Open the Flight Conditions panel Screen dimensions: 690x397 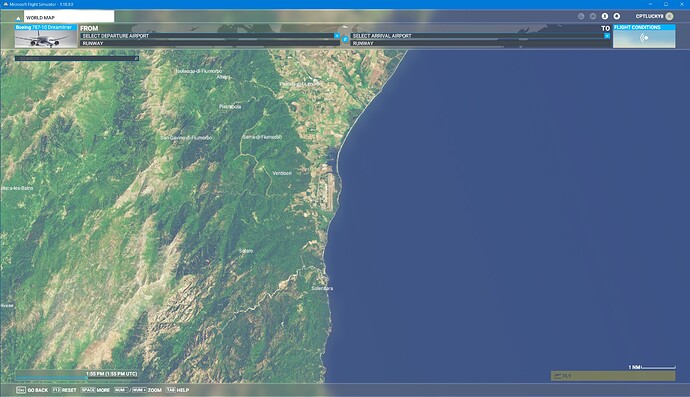point(644,36)
